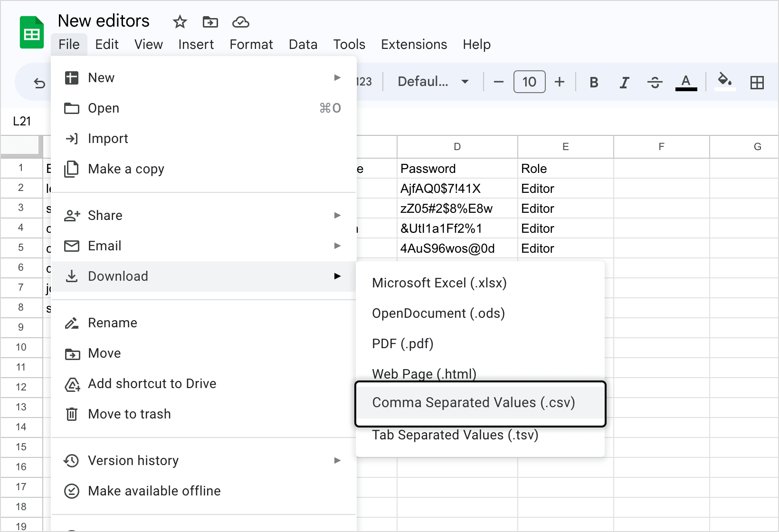Choose Add shortcut to Drive
This screenshot has height=532, width=779.
pyautogui.click(x=204, y=384)
